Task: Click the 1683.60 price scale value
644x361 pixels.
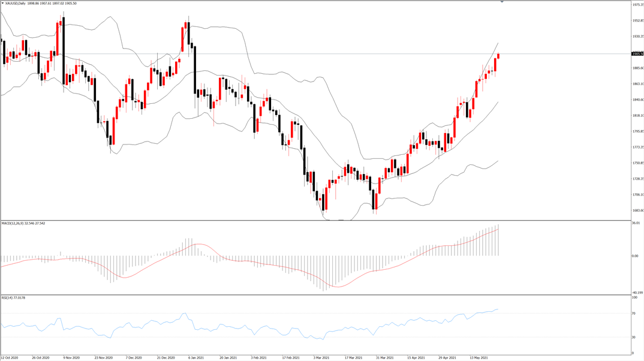Action: point(637,210)
